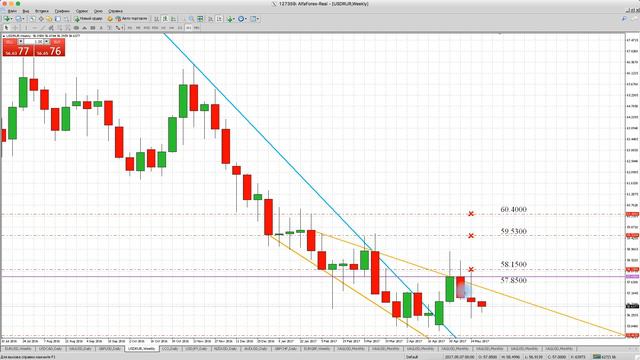The height and width of the screenshot is (360, 640).
Task: Show the Data Window panel
Action: tap(41, 19)
